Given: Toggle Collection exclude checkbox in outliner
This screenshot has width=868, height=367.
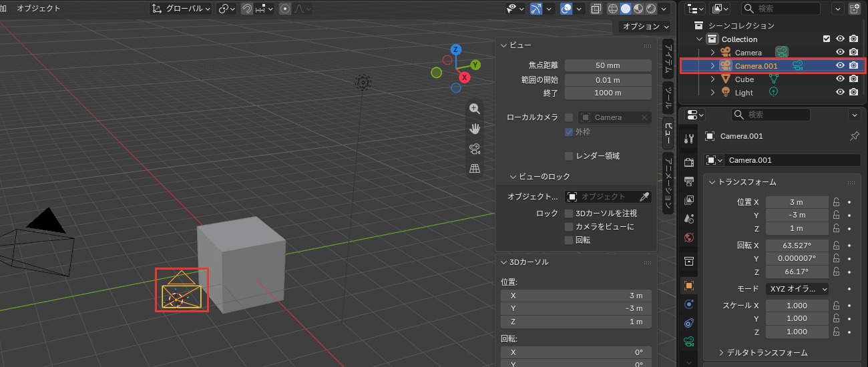Looking at the screenshot, I should pos(827,39).
